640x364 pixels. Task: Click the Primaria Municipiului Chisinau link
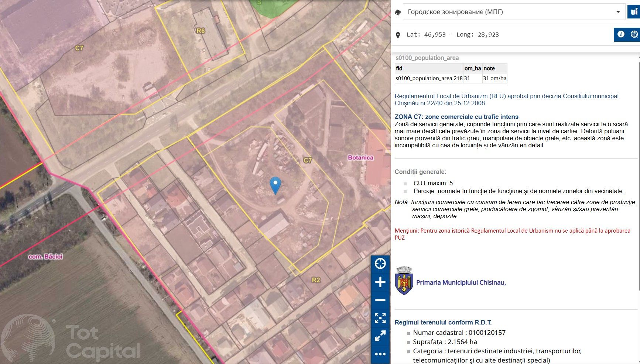tap(461, 282)
